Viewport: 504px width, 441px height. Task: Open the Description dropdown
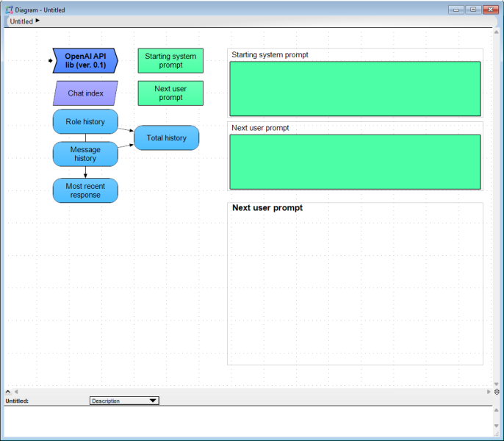(x=124, y=401)
